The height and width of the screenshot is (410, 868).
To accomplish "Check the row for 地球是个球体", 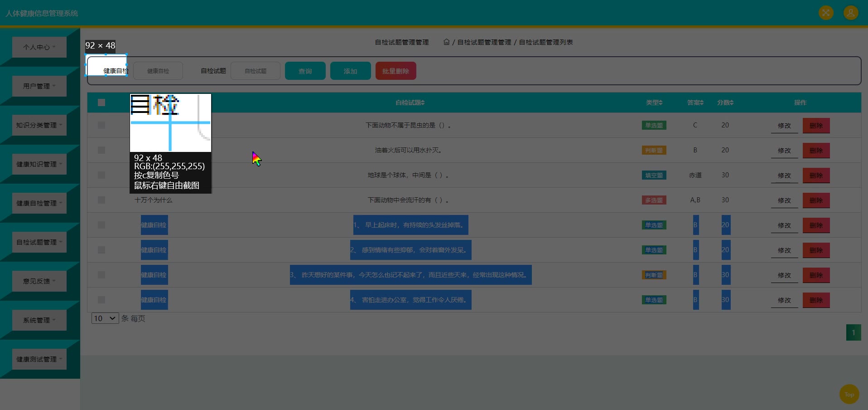I will pyautogui.click(x=101, y=175).
